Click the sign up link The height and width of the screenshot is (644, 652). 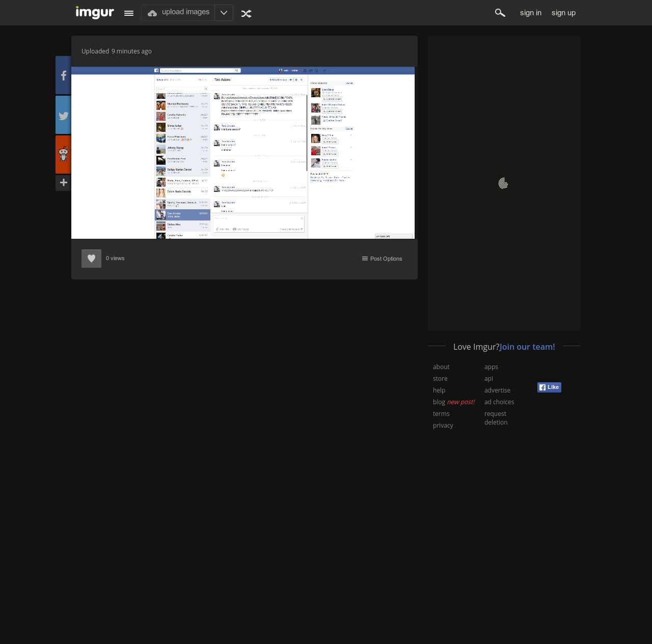tap(563, 13)
